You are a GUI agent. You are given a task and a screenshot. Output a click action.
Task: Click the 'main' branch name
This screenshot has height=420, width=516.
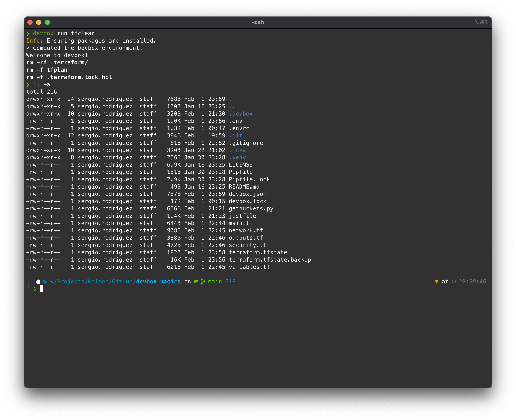click(x=215, y=282)
